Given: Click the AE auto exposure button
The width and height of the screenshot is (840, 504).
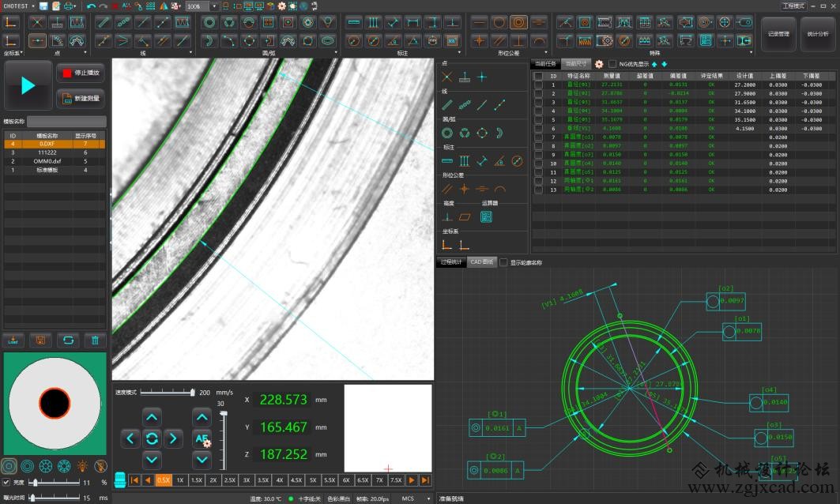Looking at the screenshot, I should coord(202,439).
